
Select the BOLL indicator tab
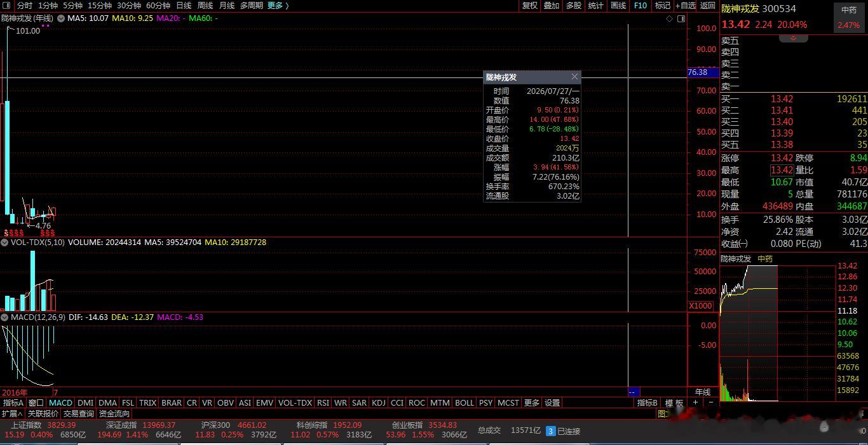pos(465,403)
